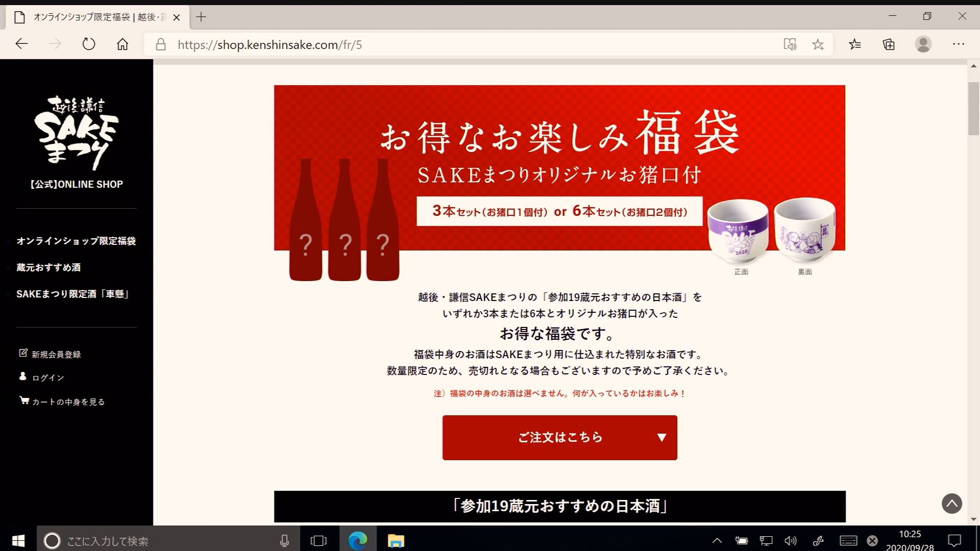This screenshot has height=551, width=980.
Task: Click the 新規会員登録 registration link
Action: click(x=56, y=354)
